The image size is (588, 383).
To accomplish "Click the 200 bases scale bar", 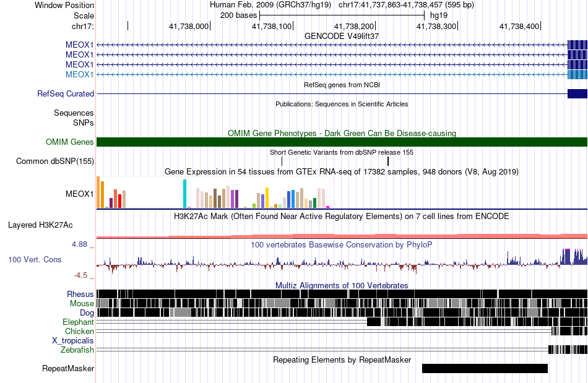I will click(342, 15).
